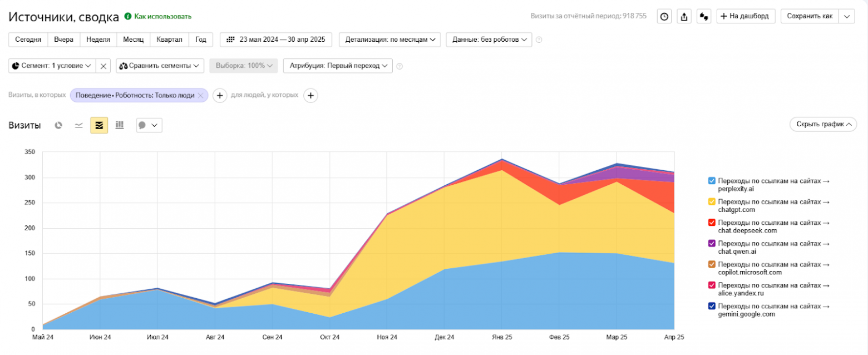The height and width of the screenshot is (355, 868).
Task: Uncheck chatgpt.com legend checkbox
Action: click(x=712, y=201)
